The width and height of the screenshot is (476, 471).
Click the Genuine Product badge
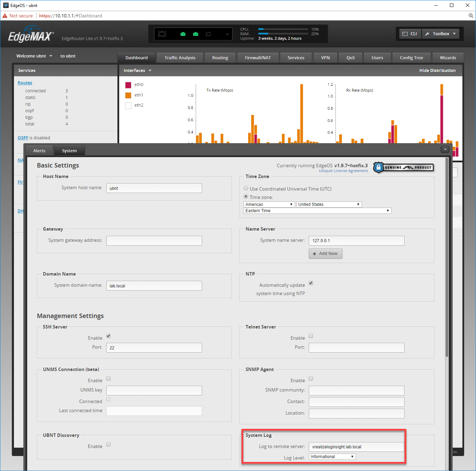coord(404,167)
